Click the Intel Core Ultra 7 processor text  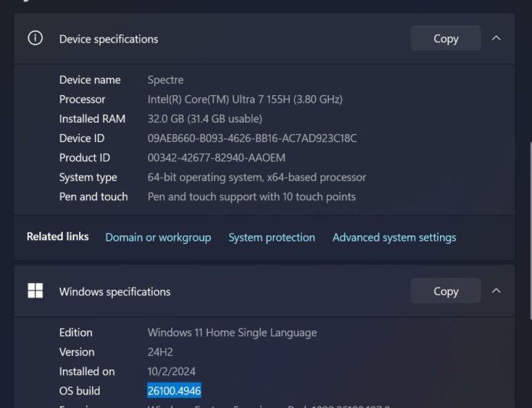[245, 99]
